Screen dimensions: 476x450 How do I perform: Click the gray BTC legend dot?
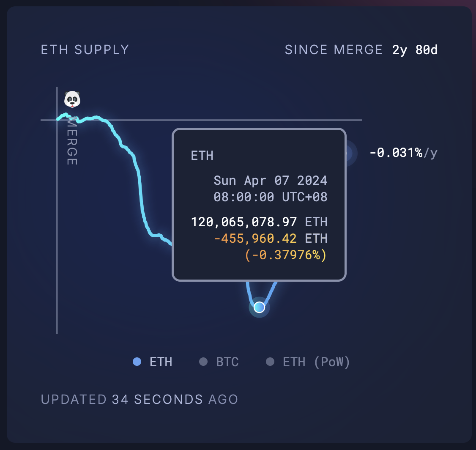pyautogui.click(x=203, y=362)
